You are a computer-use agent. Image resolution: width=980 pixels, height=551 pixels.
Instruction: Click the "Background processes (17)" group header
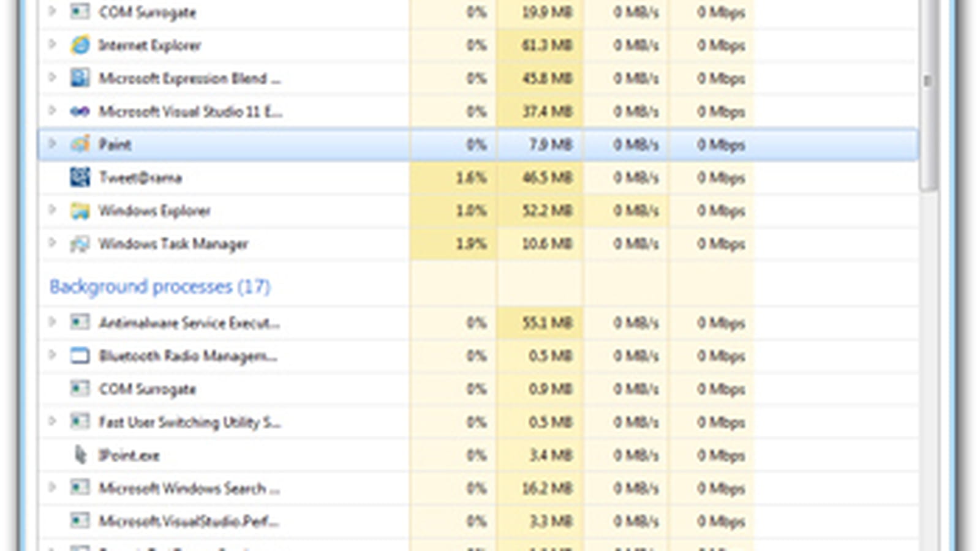tap(160, 287)
